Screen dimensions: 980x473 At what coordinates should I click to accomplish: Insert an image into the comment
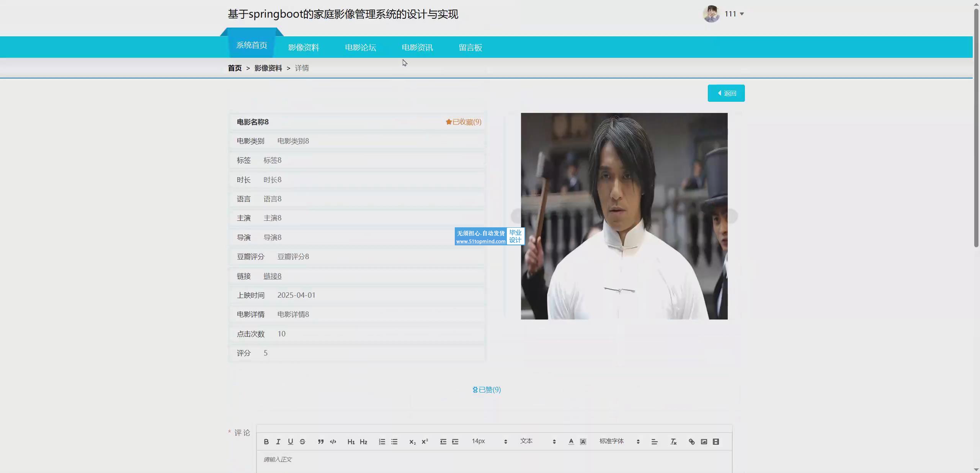pos(704,442)
